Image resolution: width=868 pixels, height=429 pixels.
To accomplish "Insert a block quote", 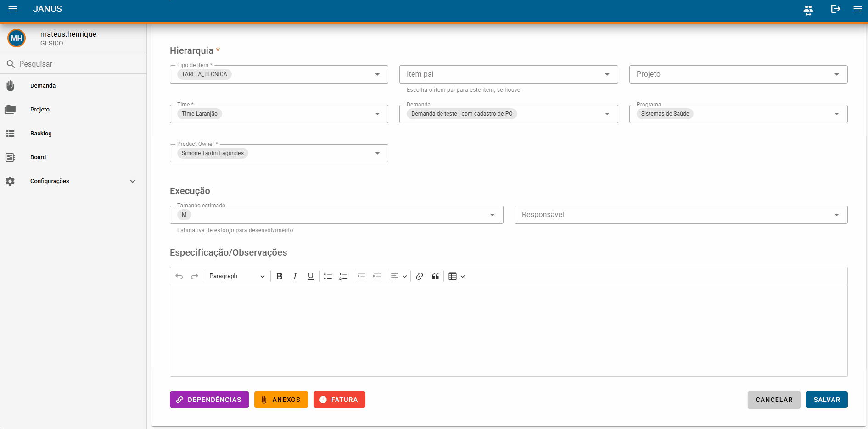I will (435, 276).
